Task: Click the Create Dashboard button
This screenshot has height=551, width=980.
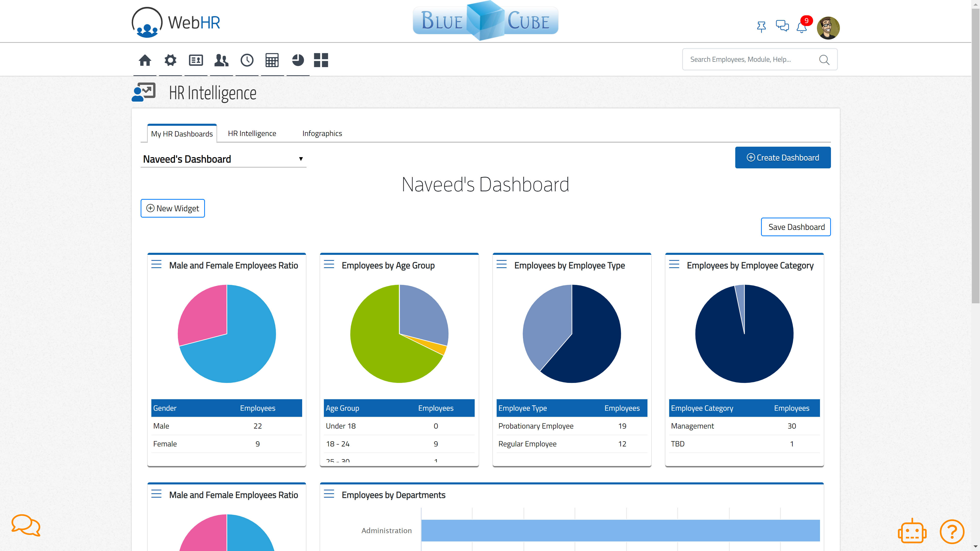Action: click(x=782, y=157)
